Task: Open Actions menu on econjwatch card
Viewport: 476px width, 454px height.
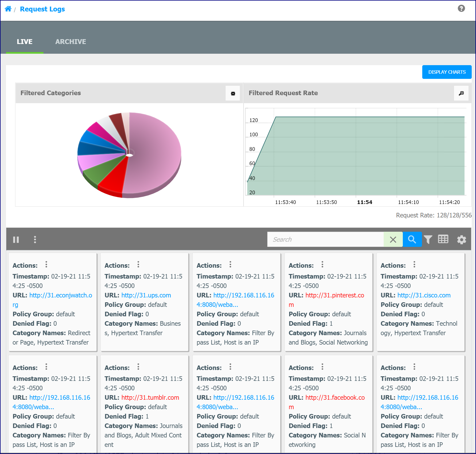Action: coord(46,265)
